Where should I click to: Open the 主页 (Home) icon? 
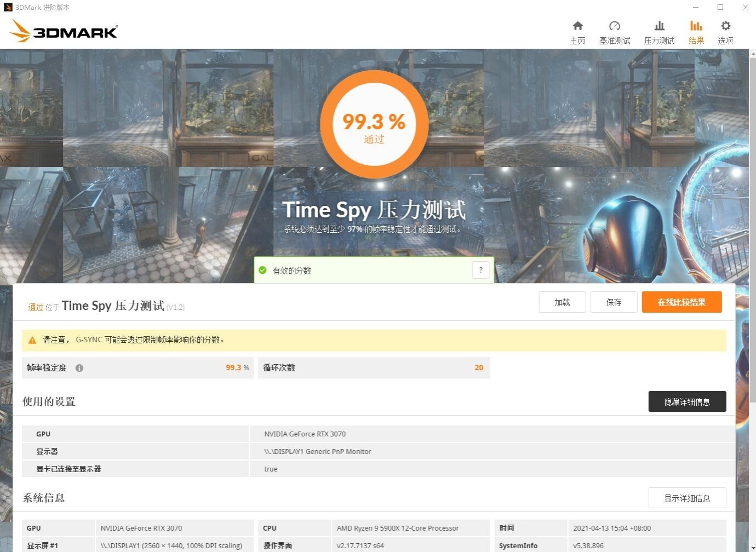577,25
